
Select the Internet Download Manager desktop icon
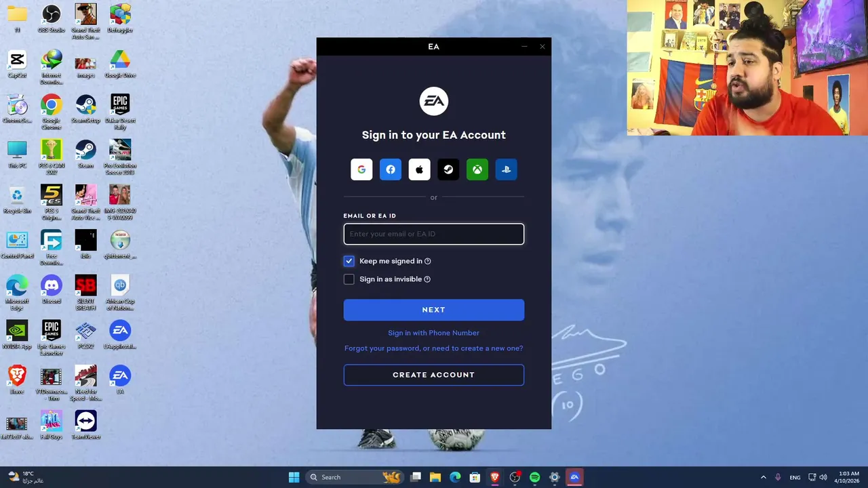pyautogui.click(x=52, y=68)
